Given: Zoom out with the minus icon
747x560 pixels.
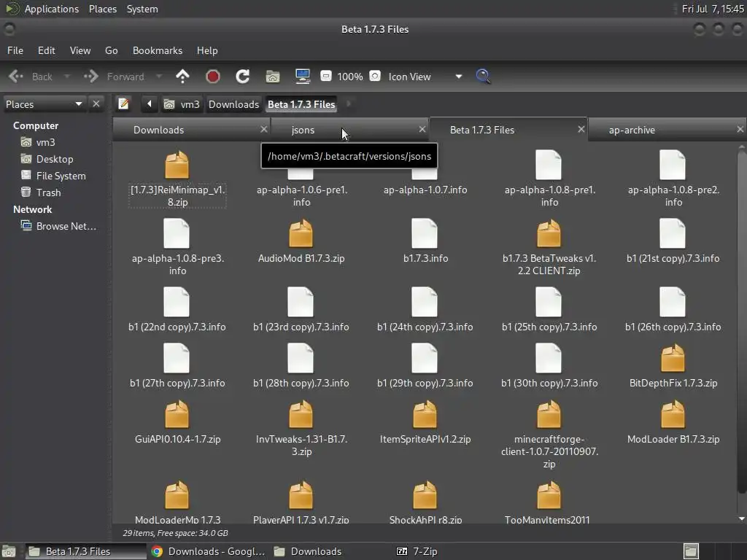Looking at the screenshot, I should click(326, 76).
